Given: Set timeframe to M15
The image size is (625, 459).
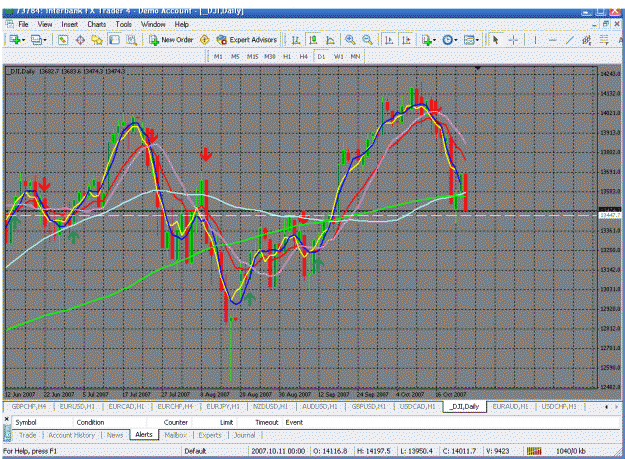Looking at the screenshot, I should click(252, 57).
